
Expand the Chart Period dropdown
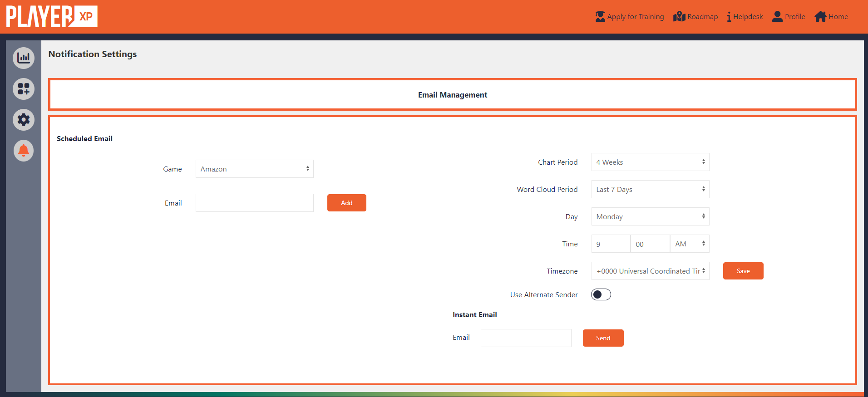coord(650,162)
